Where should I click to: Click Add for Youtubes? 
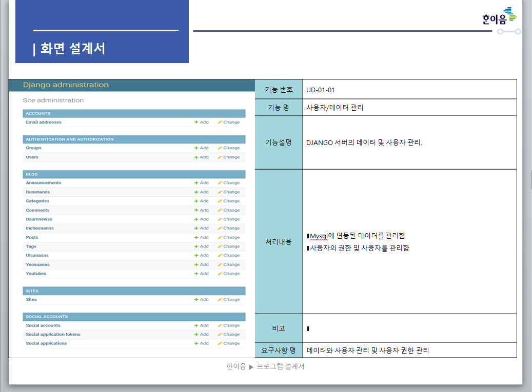pos(202,274)
